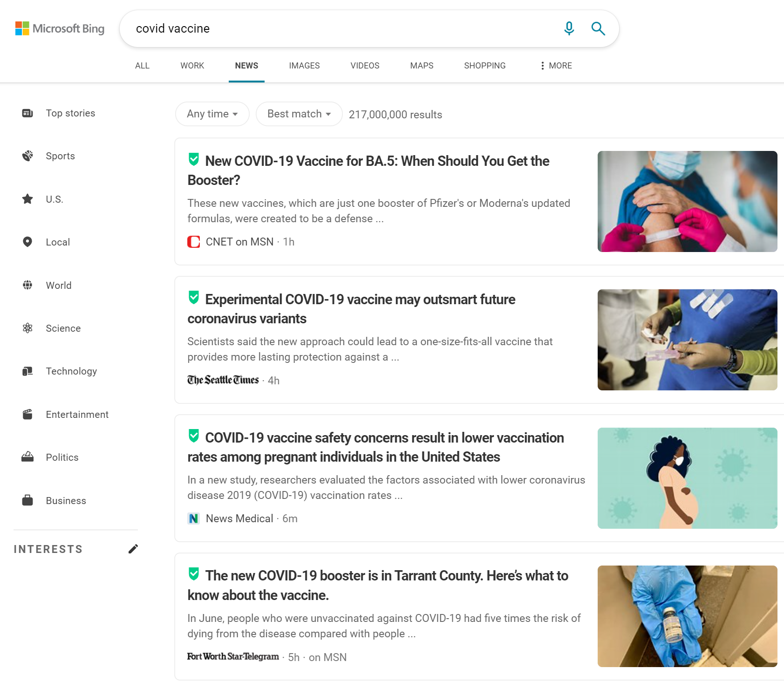
Task: Switch to the ALL search tab
Action: tap(143, 66)
